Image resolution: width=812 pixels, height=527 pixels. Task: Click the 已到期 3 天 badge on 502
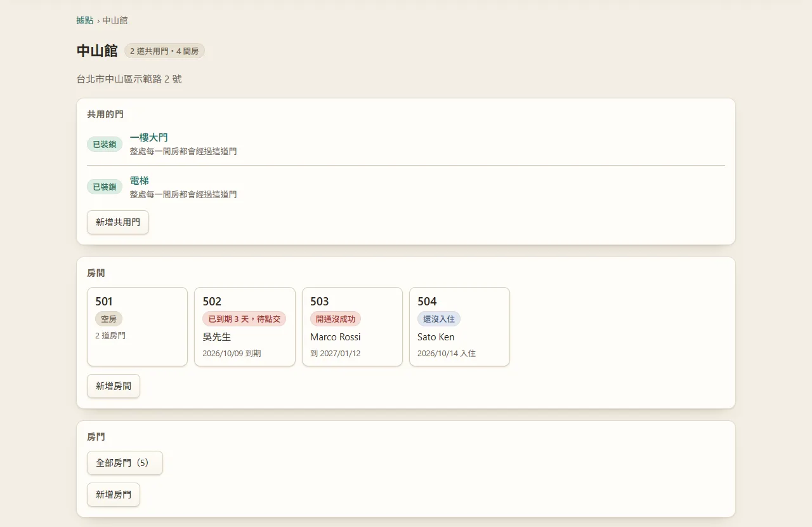244,319
